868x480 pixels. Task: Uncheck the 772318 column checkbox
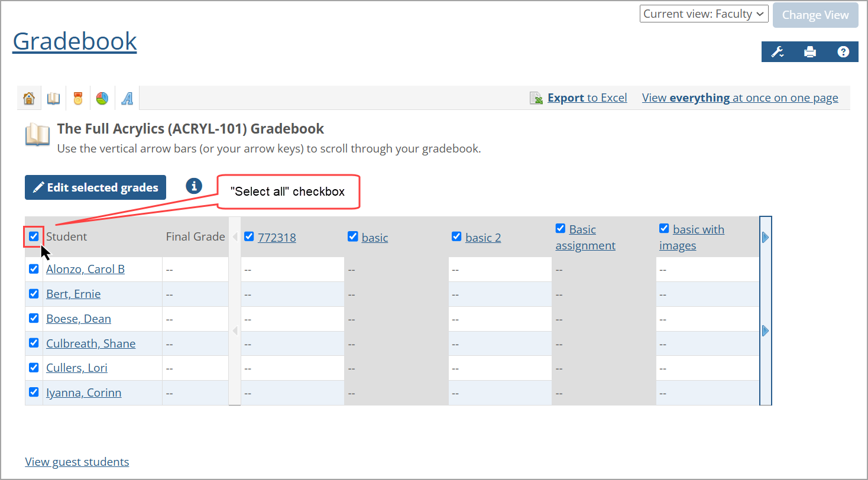click(249, 236)
